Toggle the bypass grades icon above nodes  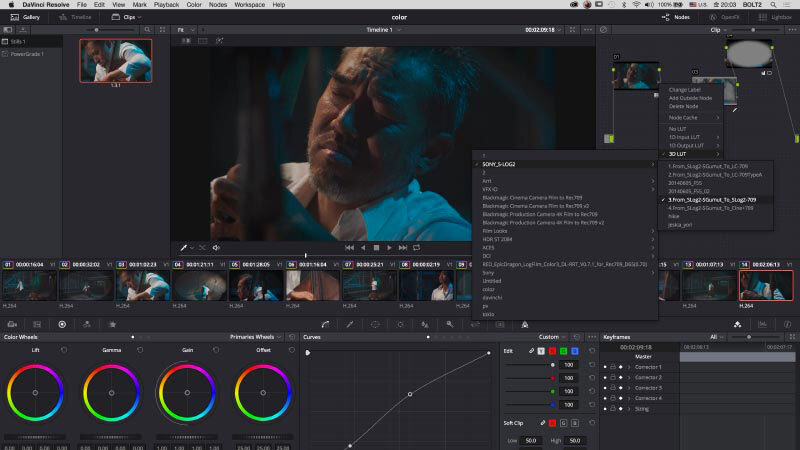pos(604,30)
